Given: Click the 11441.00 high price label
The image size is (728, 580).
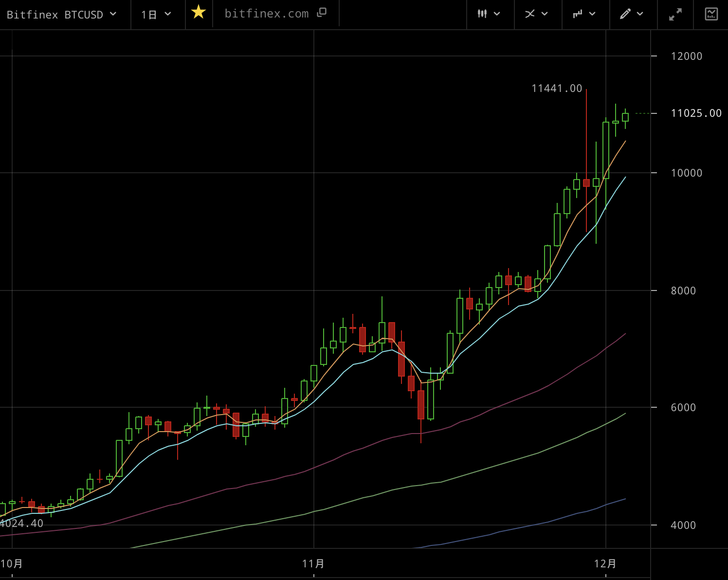Looking at the screenshot, I should 557,89.
